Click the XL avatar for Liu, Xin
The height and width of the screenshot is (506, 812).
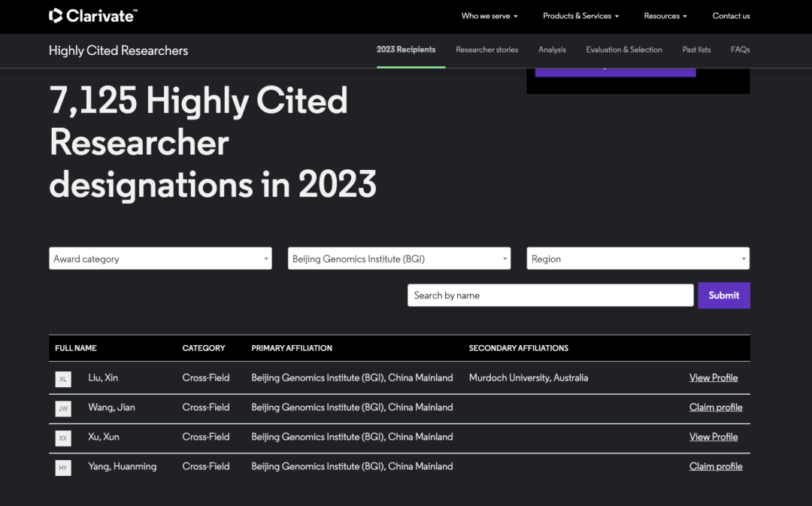click(x=63, y=379)
